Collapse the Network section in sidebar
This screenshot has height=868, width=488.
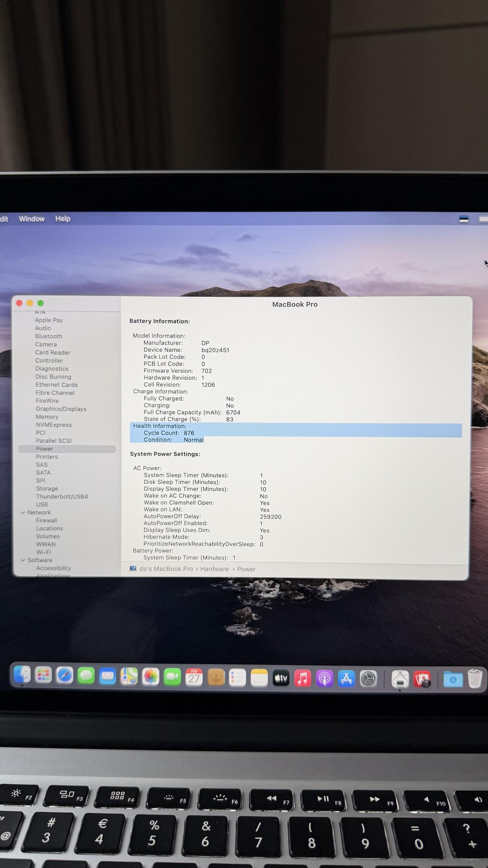click(x=23, y=512)
